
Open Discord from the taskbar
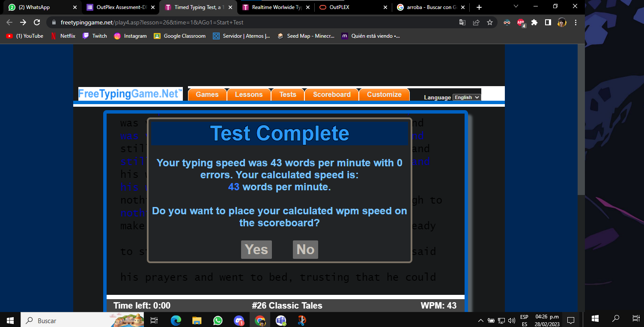(239, 320)
